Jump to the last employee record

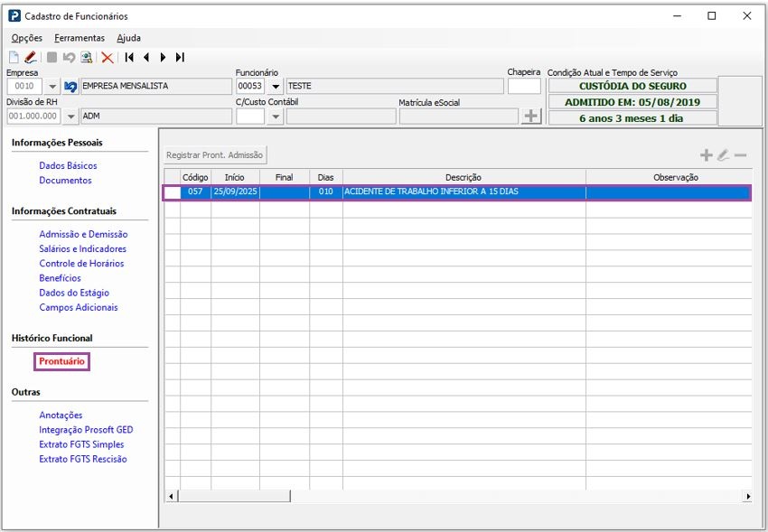coord(180,57)
